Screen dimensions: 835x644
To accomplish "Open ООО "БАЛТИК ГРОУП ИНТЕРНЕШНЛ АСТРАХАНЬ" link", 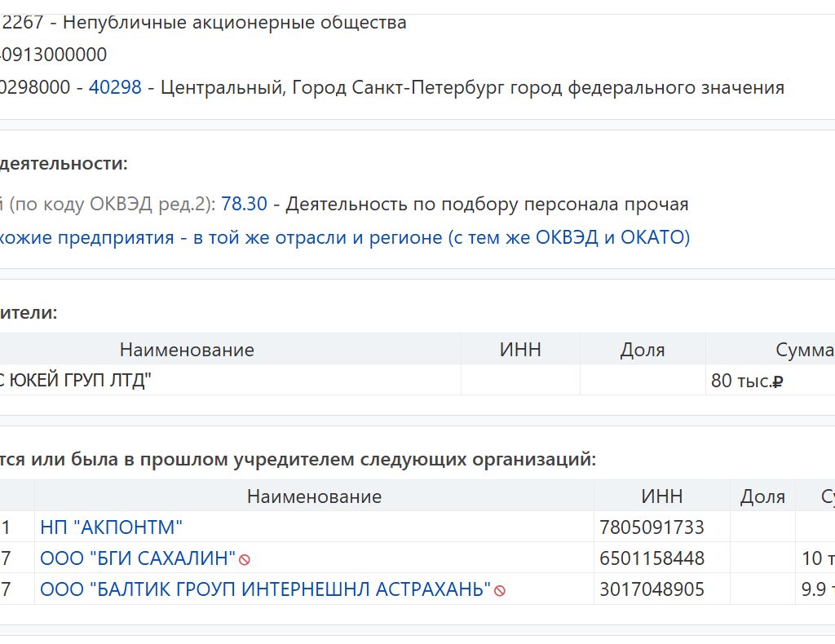I will 265,589.
